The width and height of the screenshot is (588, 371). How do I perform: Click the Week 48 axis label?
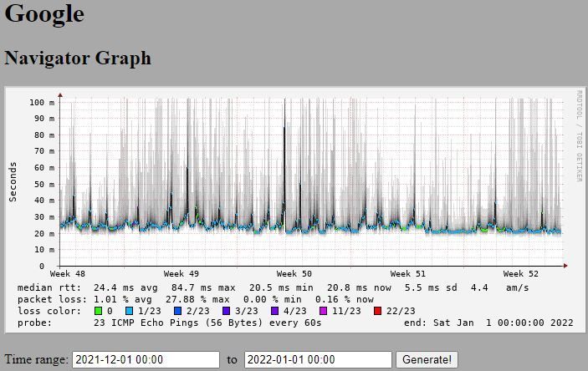click(x=68, y=274)
